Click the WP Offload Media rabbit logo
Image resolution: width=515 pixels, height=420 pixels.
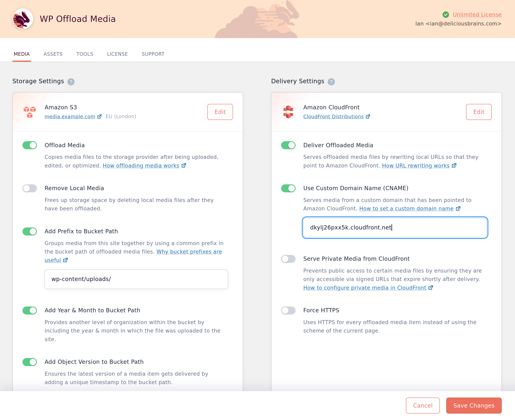pos(23,19)
